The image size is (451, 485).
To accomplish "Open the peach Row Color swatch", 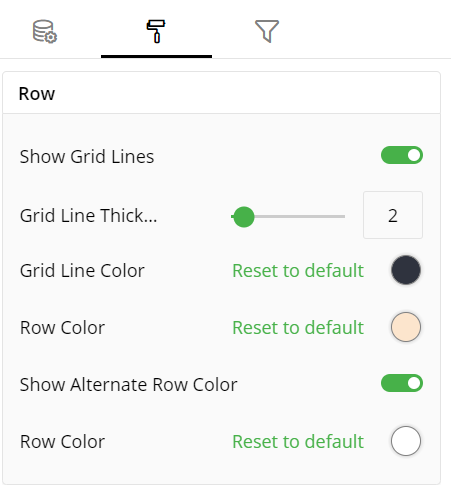I will pyautogui.click(x=406, y=327).
